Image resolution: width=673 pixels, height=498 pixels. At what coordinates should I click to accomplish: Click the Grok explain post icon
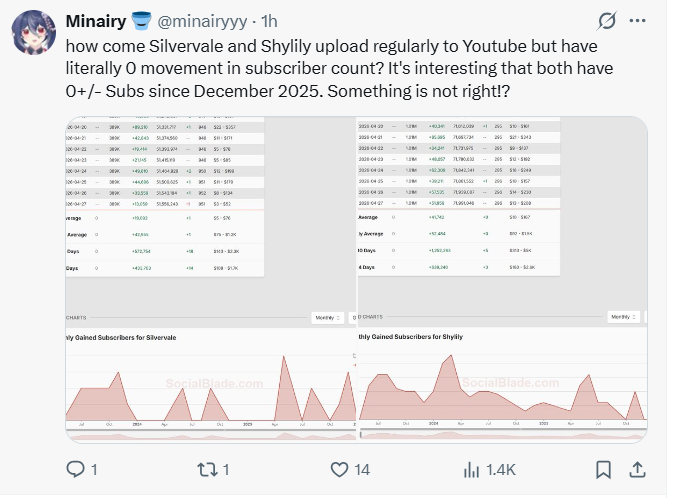click(606, 21)
